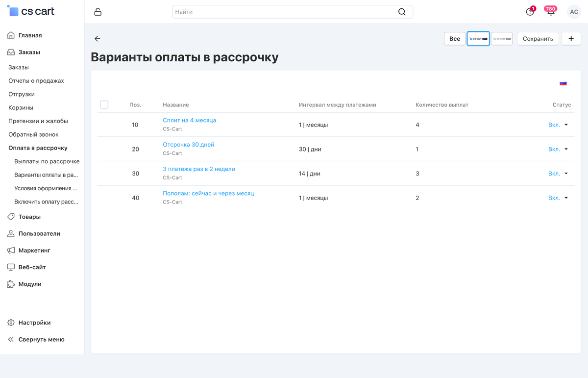588x378 pixels.
Task: Click the Веб-сайт monitor icon
Action: pos(11,267)
